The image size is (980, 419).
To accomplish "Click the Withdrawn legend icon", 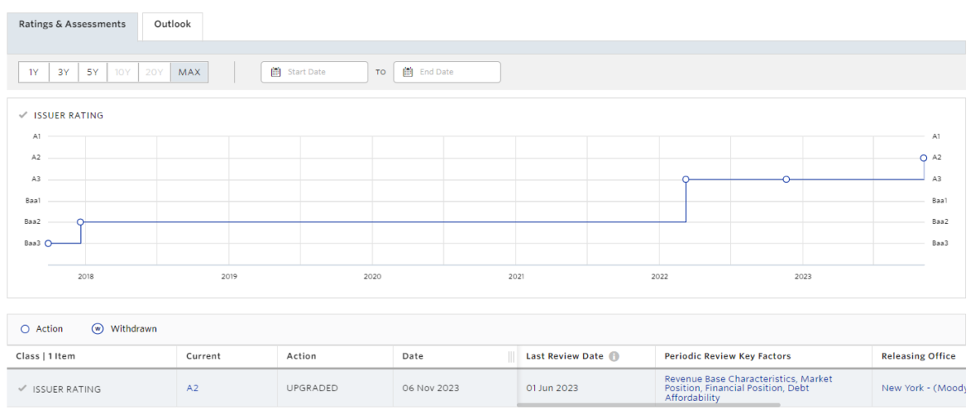I will [x=98, y=329].
